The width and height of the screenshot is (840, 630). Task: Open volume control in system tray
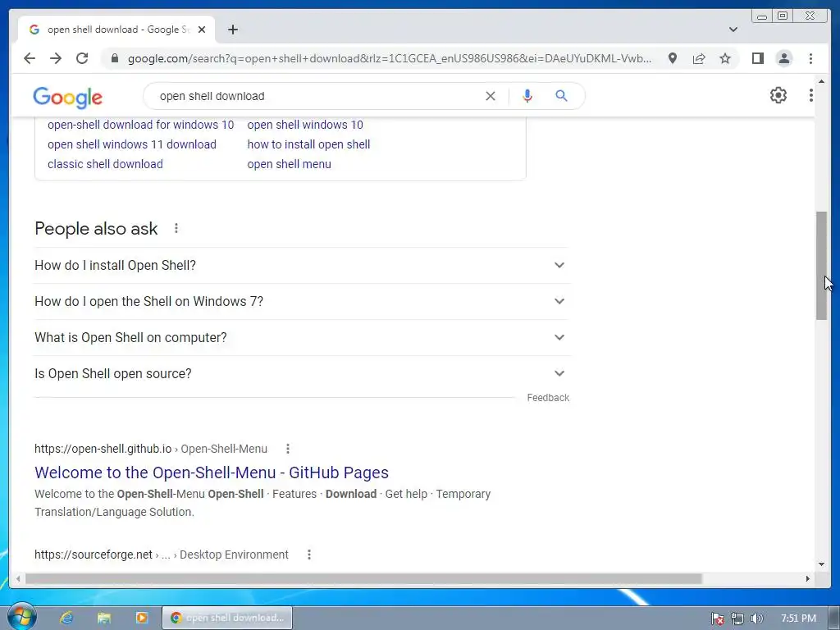pyautogui.click(x=756, y=619)
